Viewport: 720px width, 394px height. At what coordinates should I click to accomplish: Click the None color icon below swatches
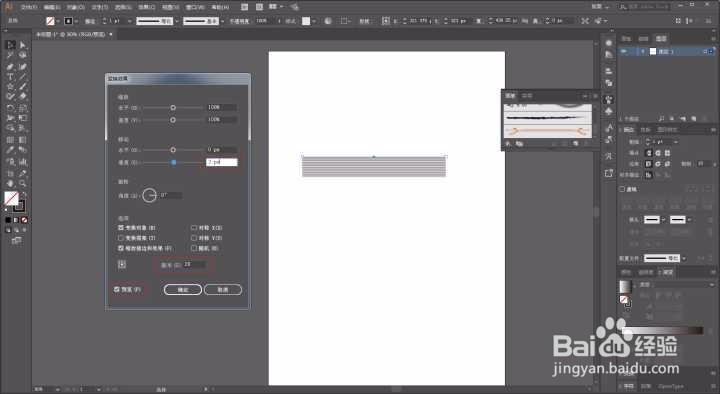24,220
